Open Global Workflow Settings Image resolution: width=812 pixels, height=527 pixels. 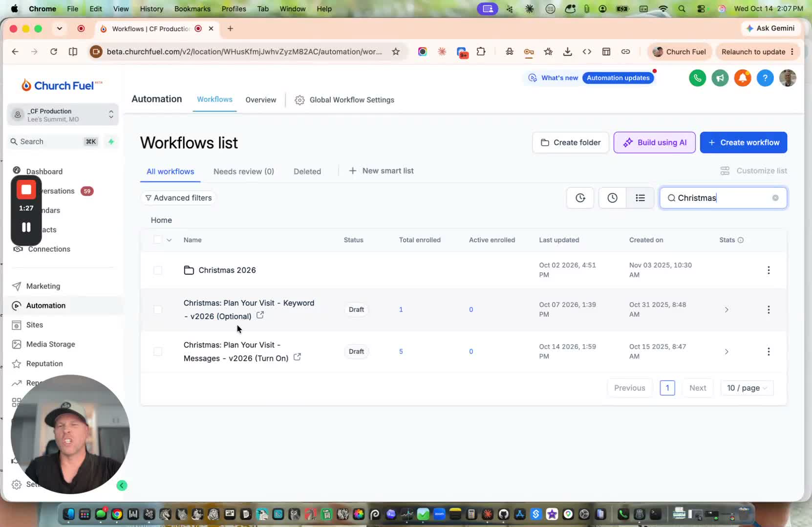[x=344, y=100]
